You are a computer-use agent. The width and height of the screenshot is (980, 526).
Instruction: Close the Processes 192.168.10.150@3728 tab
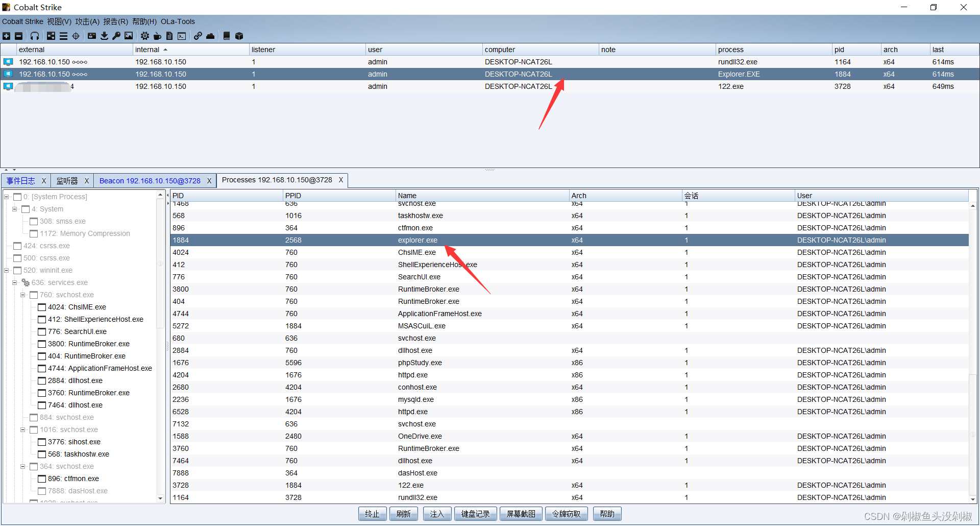point(341,180)
